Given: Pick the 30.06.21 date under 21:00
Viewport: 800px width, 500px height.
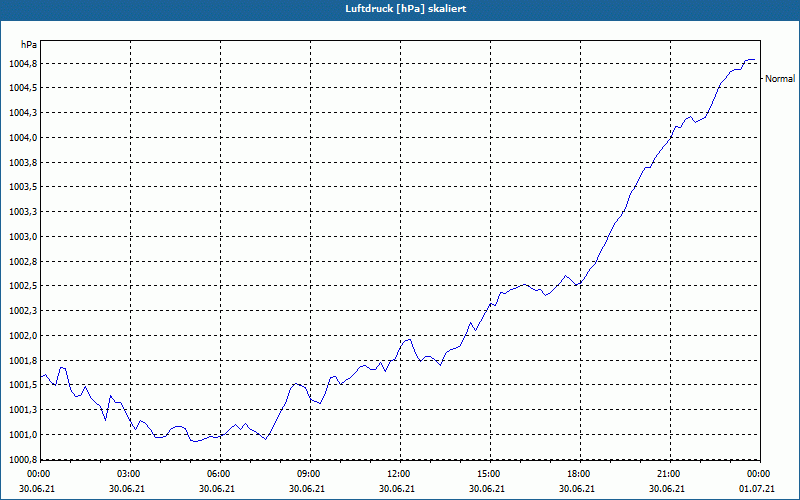Looking at the screenshot, I should [x=666, y=489].
